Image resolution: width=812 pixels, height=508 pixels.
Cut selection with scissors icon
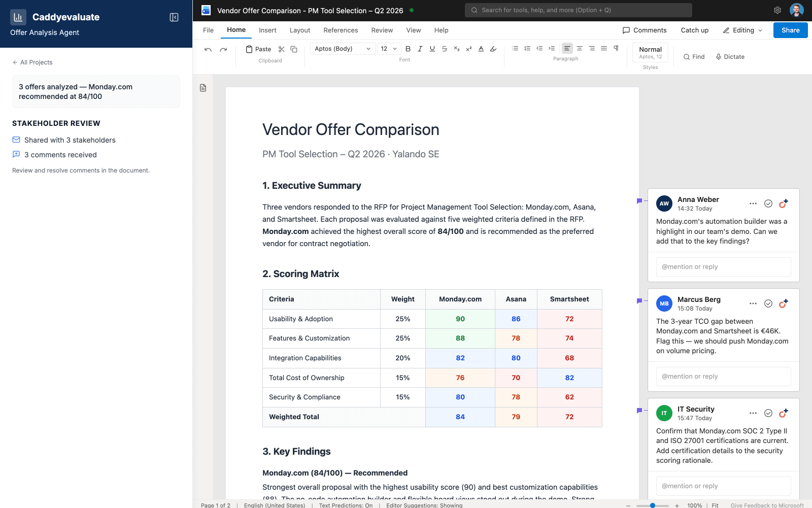coord(282,49)
